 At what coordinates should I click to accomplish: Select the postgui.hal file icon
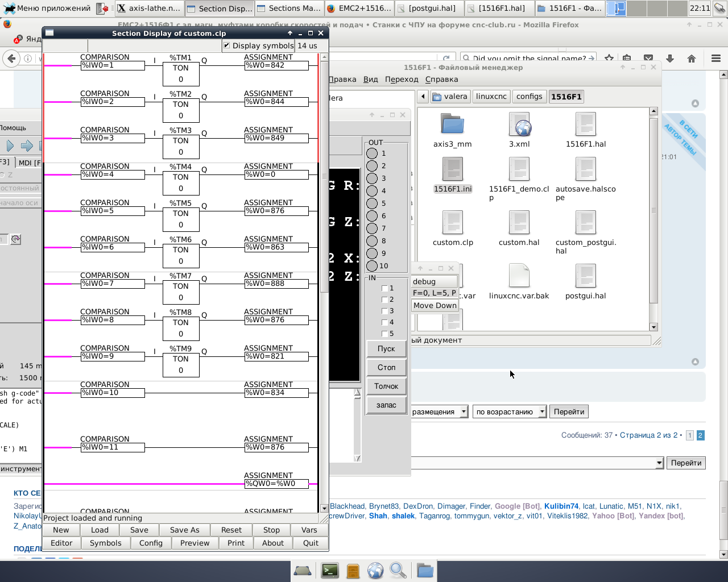(x=585, y=276)
